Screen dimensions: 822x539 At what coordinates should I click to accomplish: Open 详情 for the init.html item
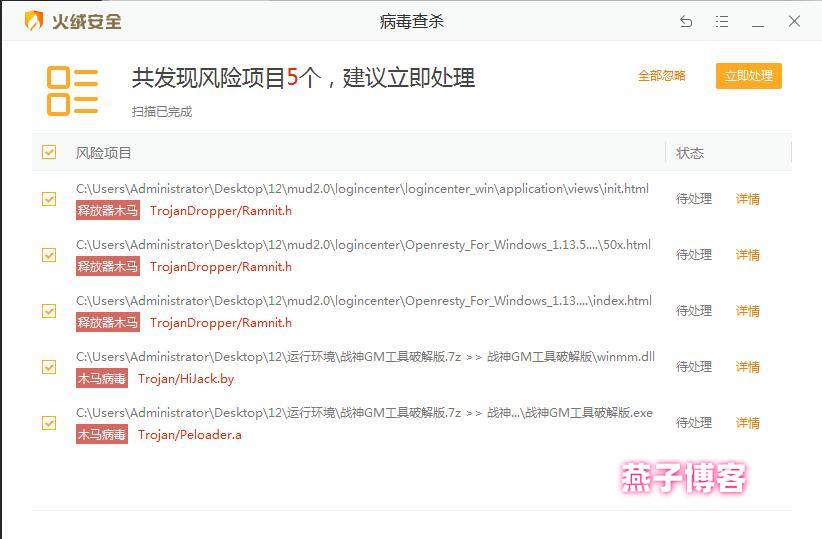pyautogui.click(x=748, y=199)
